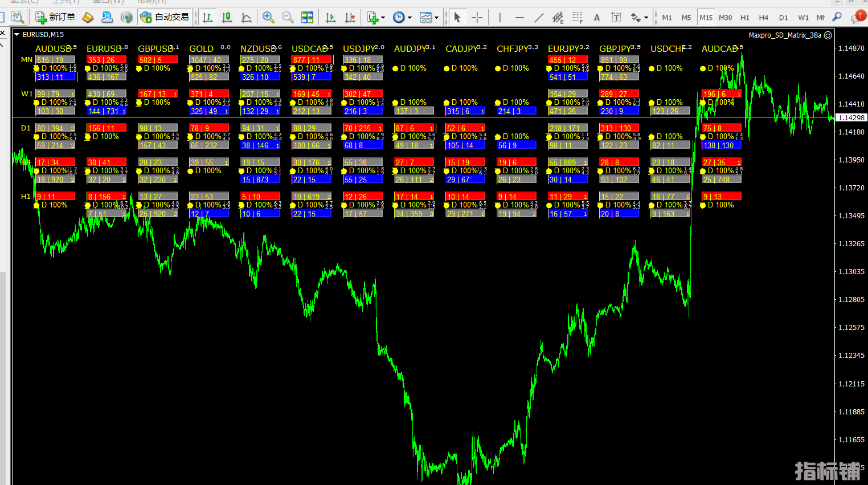Select the M15 timeframe button
The width and height of the screenshot is (868, 485).
[706, 18]
